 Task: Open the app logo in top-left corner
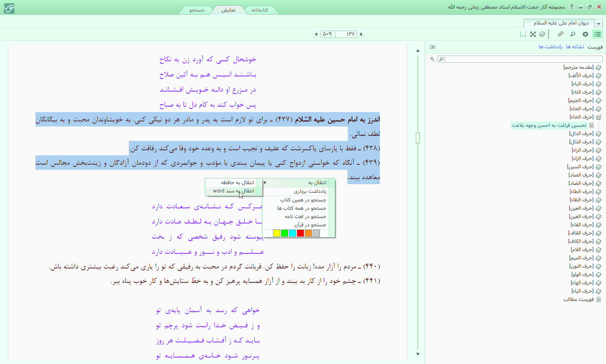click(x=9, y=8)
